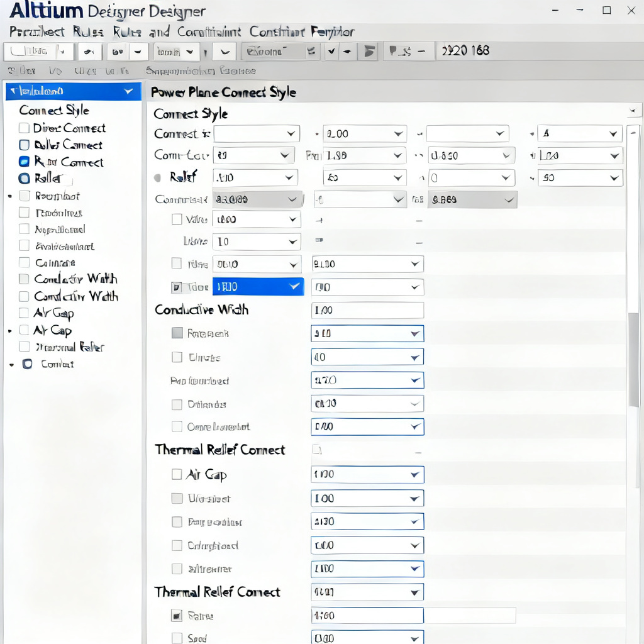This screenshot has height=644, width=644.
Task: Tick the checkbox beside first Thermal Relief Connect heading
Action: (x=316, y=449)
